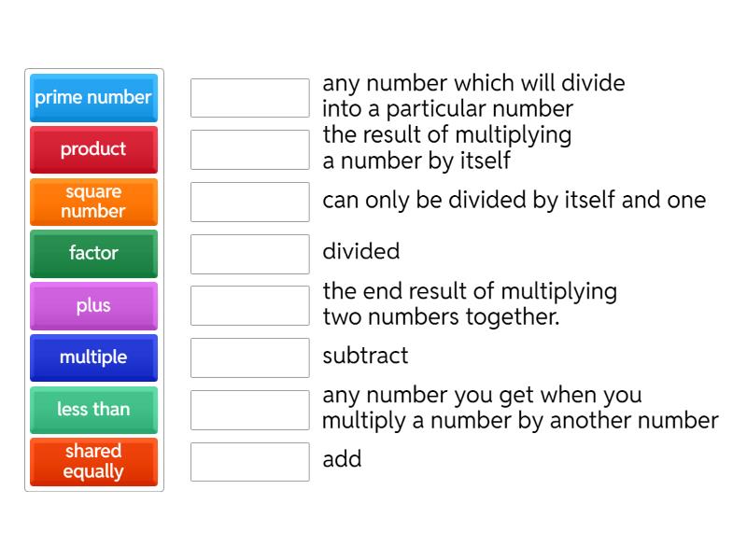Pick the orange "square number" tile
The height and width of the screenshot is (560, 747).
coord(93,202)
